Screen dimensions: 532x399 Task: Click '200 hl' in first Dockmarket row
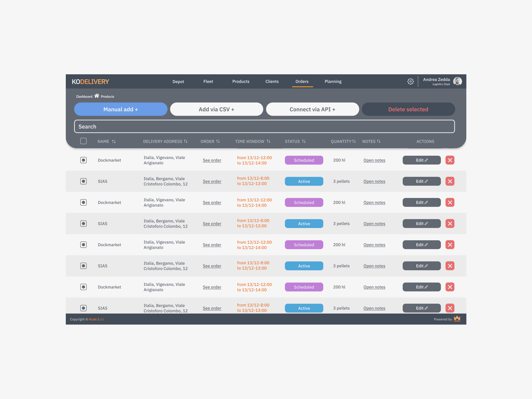pyautogui.click(x=339, y=160)
